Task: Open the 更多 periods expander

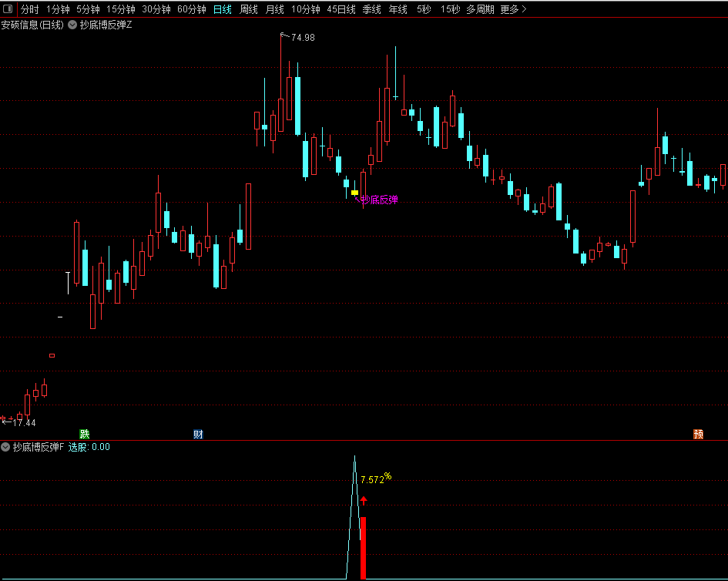Action: pos(513,9)
